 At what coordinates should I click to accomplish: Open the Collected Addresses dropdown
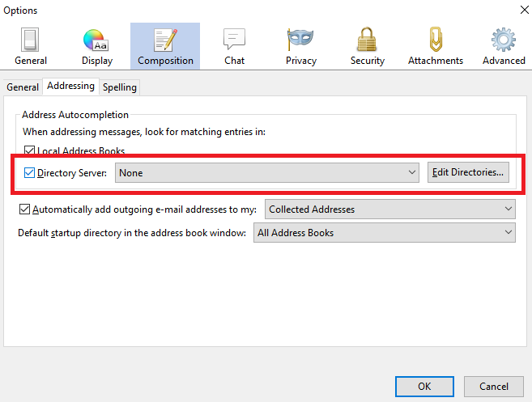[x=390, y=209]
